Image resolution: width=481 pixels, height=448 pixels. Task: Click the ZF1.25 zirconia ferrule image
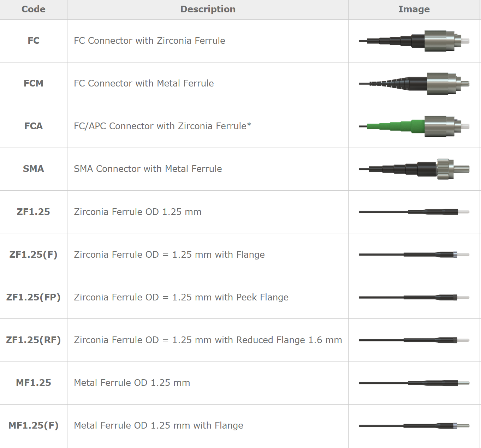click(414, 212)
